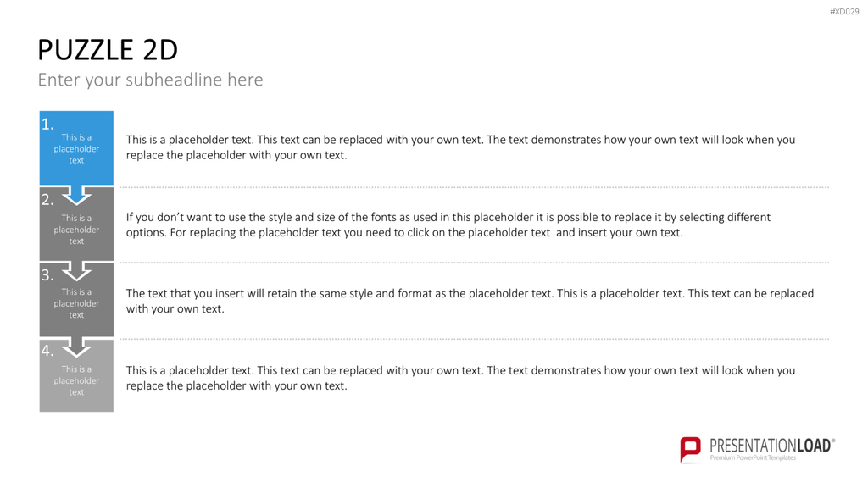Screen dimensions: 868x488
Task: Click the blue step 1 puzzle block
Action: point(76,147)
